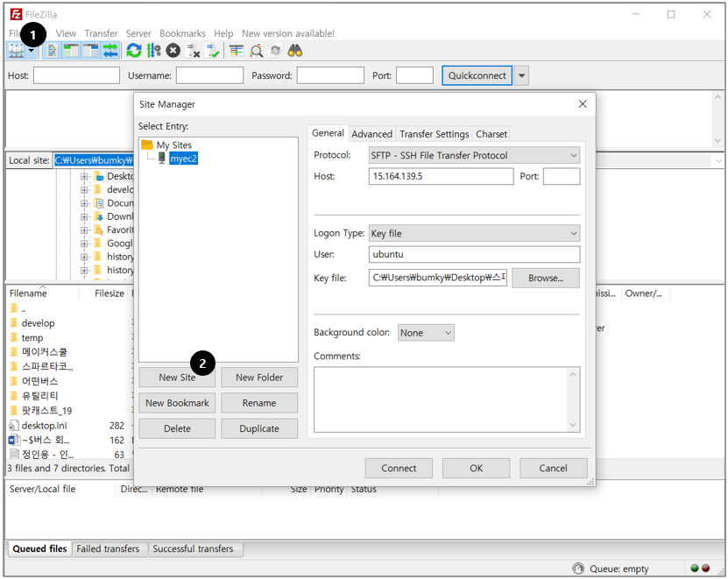Expand the Favorites folder tree node

(x=84, y=230)
